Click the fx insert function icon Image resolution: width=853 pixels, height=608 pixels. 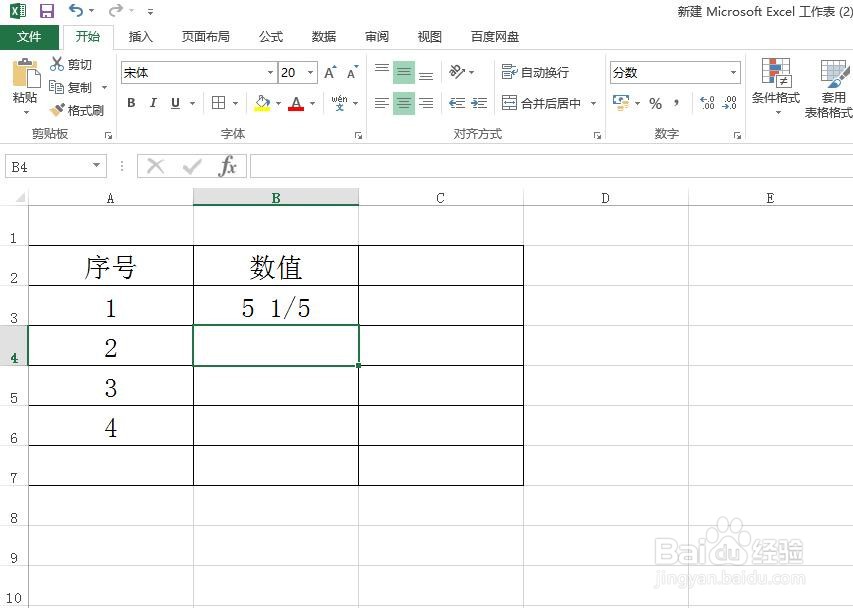coord(227,166)
